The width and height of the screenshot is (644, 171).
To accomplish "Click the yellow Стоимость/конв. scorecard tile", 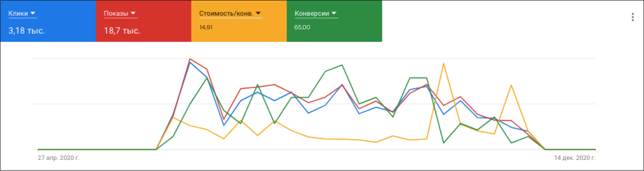I will tap(239, 21).
